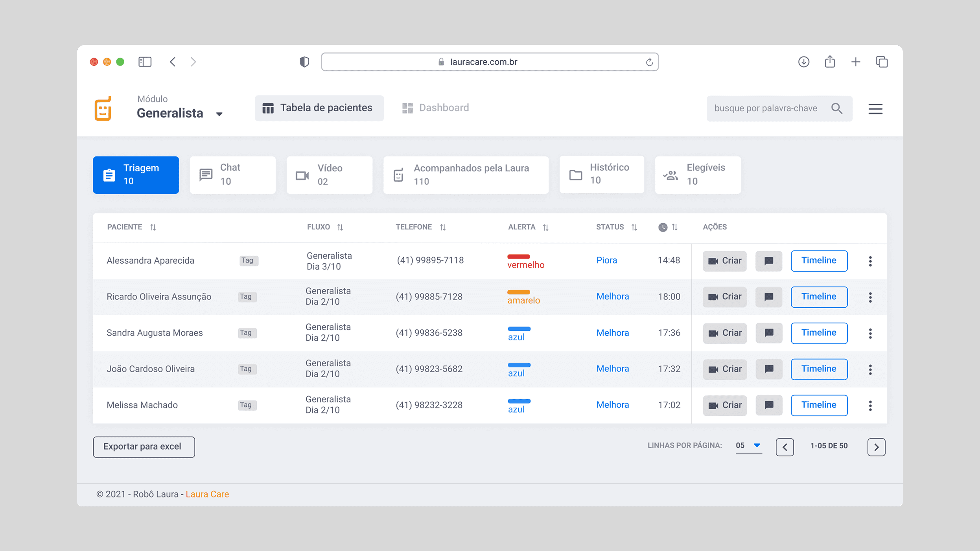Image resolution: width=980 pixels, height=551 pixels.
Task: Click the Laura robot logo
Action: coord(103,108)
